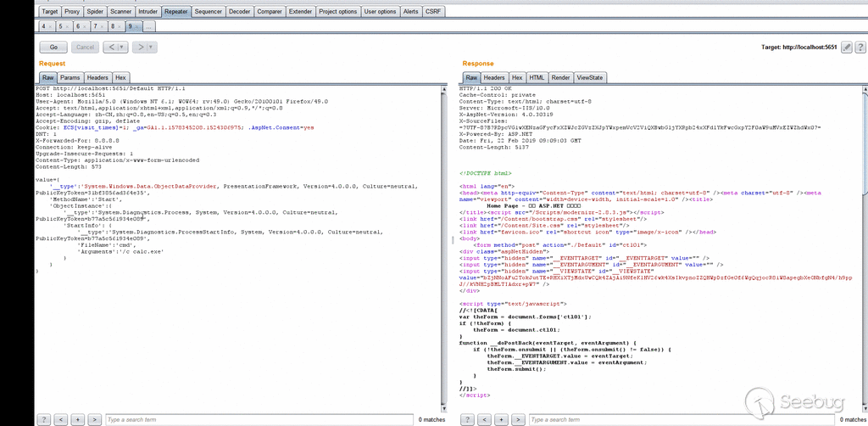The height and width of the screenshot is (426, 868).
Task: Go to next match in response search
Action: pos(517,419)
